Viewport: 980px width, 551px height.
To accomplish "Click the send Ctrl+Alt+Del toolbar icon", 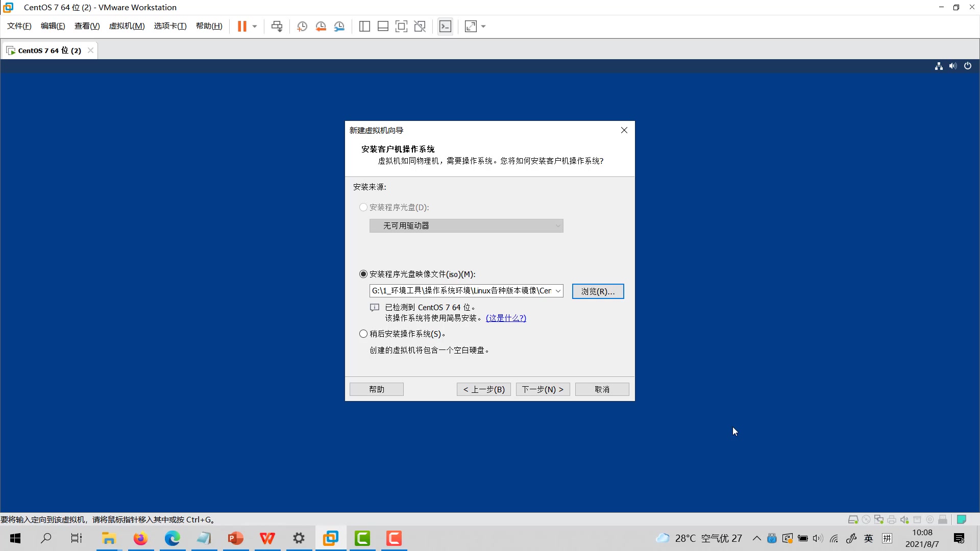I will tap(277, 27).
